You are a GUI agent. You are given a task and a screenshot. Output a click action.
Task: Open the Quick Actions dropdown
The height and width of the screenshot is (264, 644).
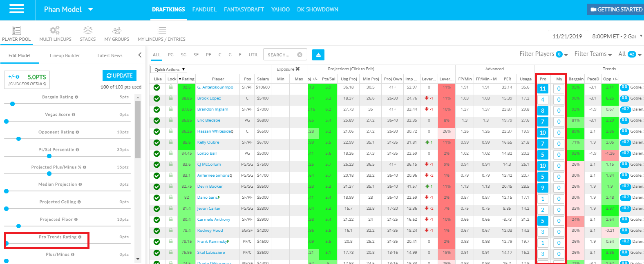click(x=169, y=69)
